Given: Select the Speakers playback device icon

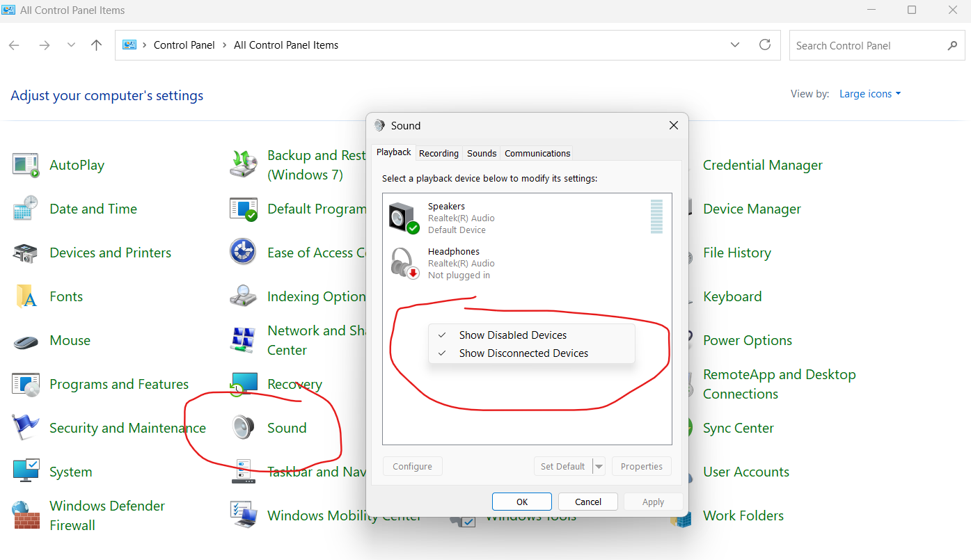Looking at the screenshot, I should tap(404, 218).
